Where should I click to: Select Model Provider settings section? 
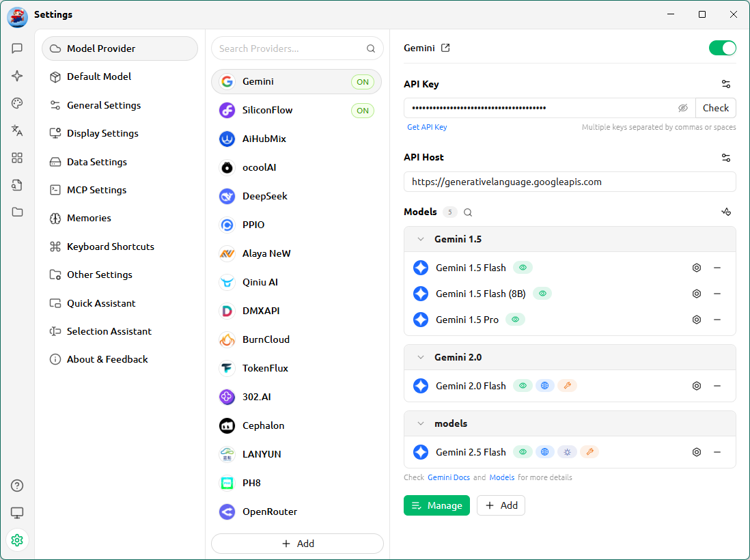click(120, 48)
